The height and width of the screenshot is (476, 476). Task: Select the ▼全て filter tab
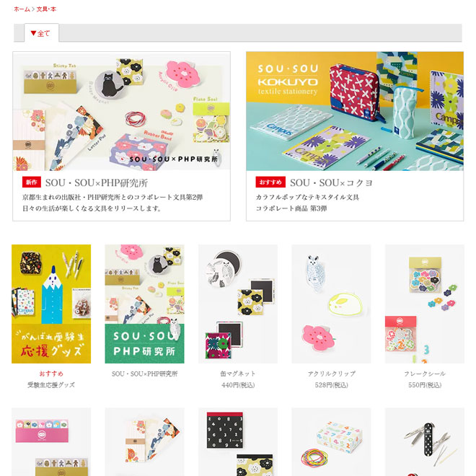pyautogui.click(x=41, y=33)
